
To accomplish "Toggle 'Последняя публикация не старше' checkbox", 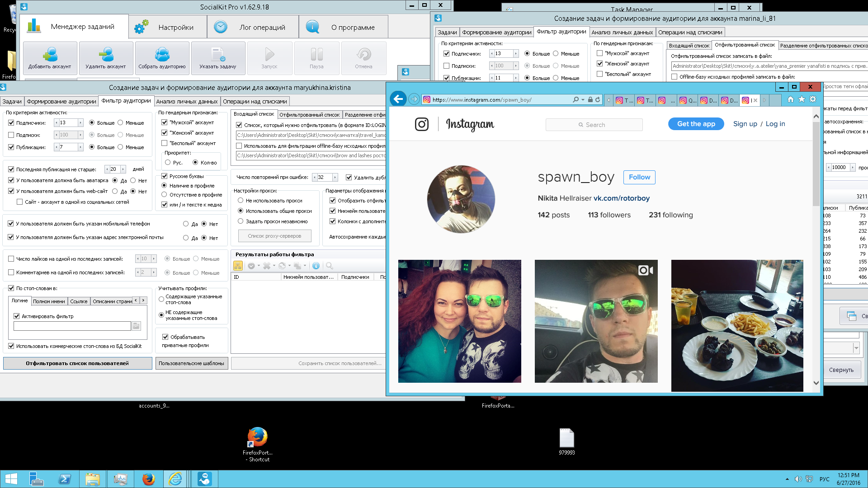I will pyautogui.click(x=11, y=169).
